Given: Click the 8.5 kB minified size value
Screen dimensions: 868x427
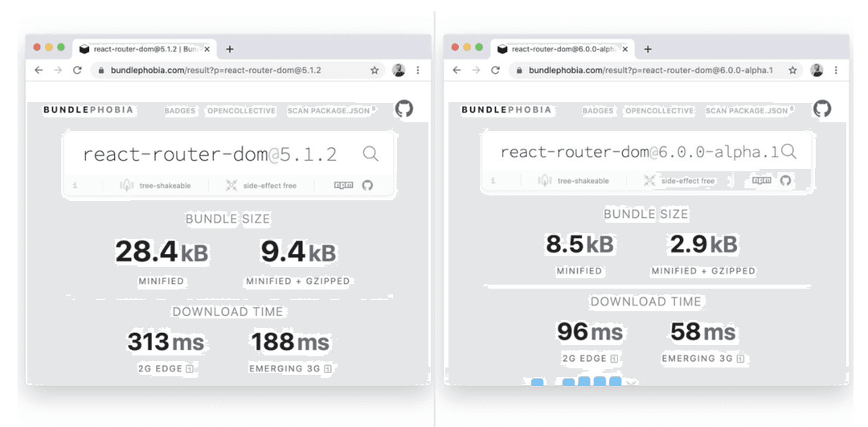Looking at the screenshot, I should point(579,244).
